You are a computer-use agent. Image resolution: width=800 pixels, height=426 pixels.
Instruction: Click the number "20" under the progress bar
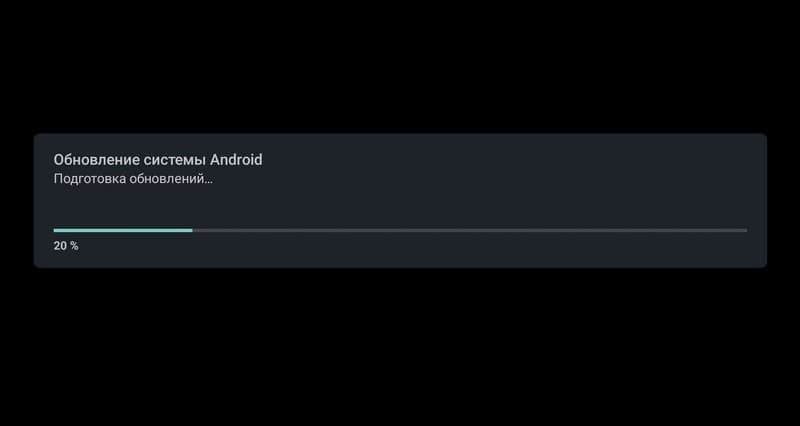[x=60, y=246]
